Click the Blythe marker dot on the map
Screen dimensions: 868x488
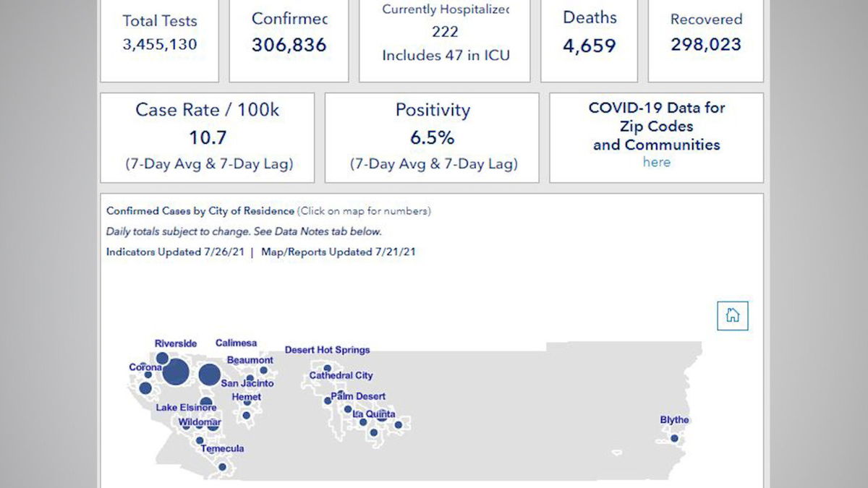tap(674, 438)
